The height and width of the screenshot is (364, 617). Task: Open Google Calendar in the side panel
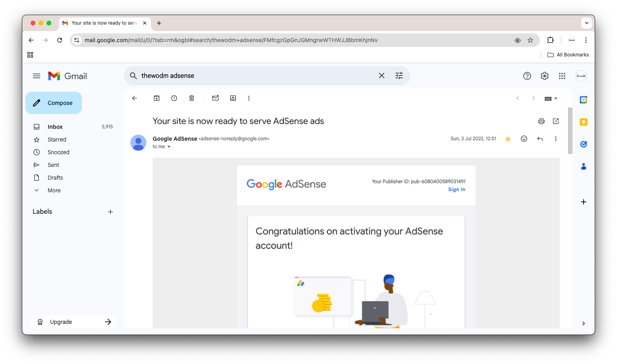(584, 100)
